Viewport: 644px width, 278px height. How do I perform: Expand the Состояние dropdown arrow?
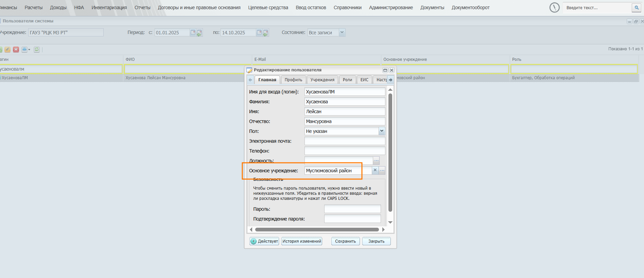342,33
